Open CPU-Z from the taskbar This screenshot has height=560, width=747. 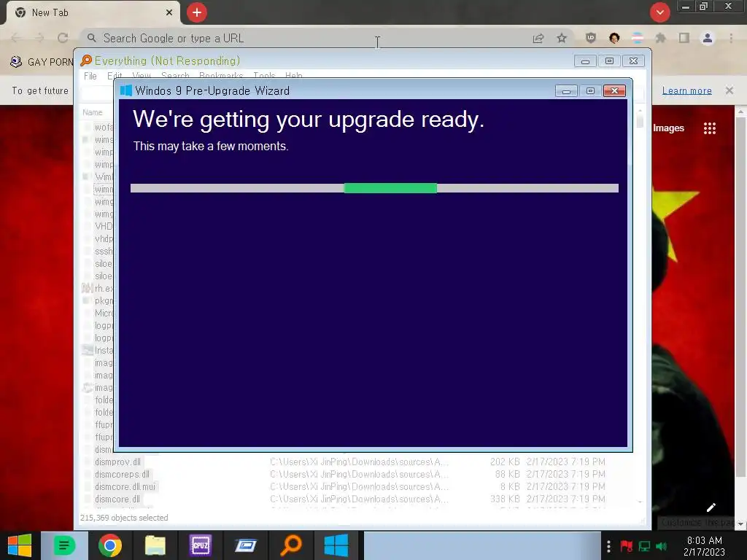pos(200,545)
